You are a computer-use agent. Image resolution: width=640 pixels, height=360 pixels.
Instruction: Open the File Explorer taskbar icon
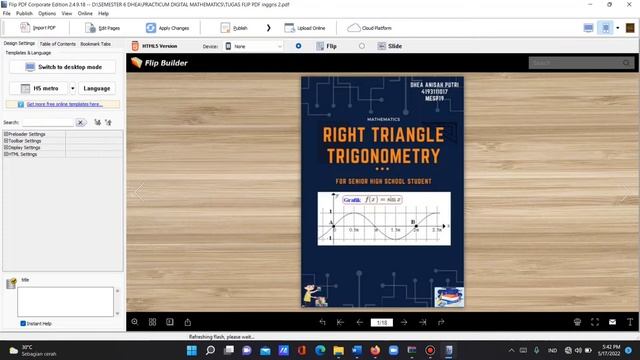338,350
